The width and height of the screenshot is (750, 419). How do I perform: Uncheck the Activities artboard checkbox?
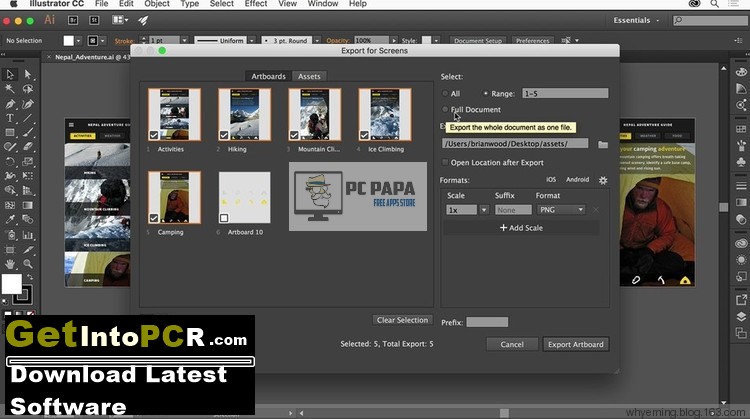coord(154,135)
